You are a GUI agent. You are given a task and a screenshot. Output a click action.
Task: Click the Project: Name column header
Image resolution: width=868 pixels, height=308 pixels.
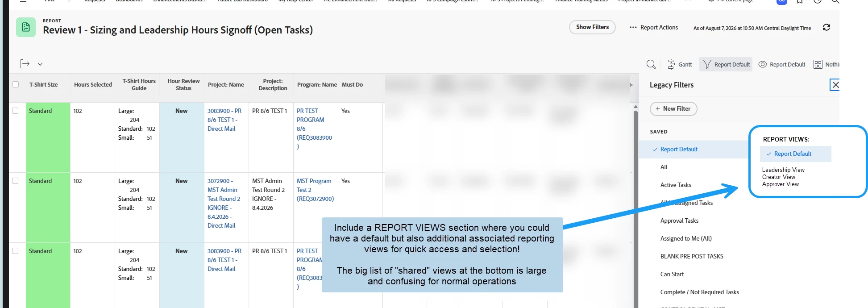point(226,84)
